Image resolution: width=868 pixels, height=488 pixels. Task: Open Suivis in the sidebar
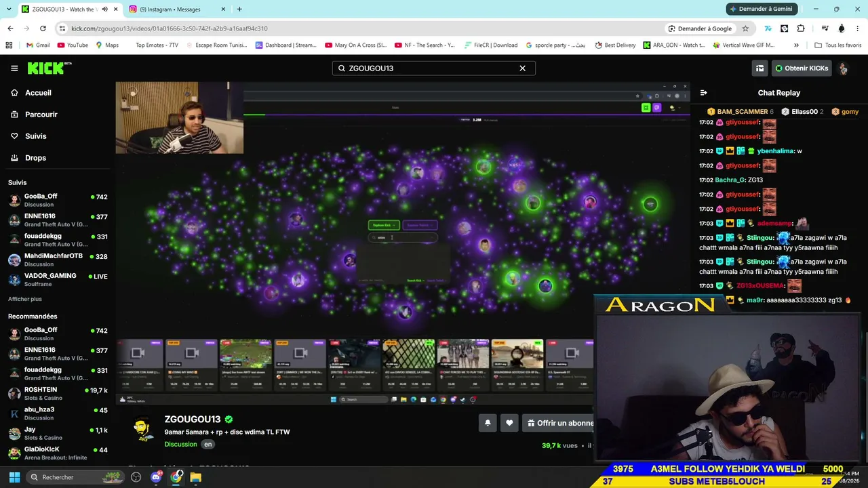point(35,136)
